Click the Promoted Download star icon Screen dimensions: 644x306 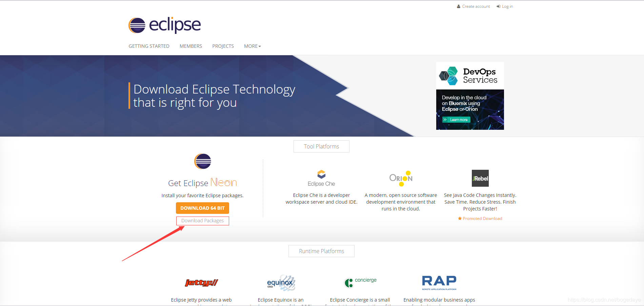(x=460, y=219)
